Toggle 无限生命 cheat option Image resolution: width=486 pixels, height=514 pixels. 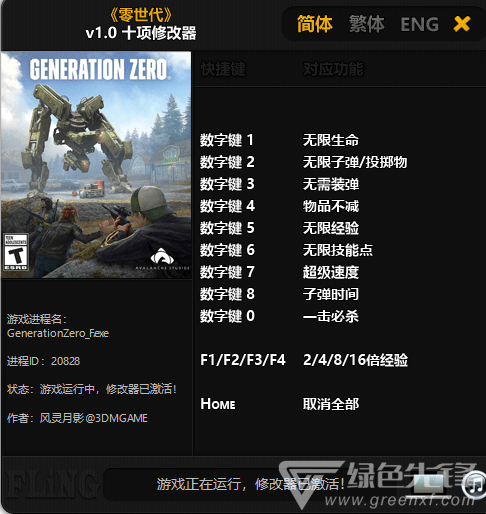331,140
